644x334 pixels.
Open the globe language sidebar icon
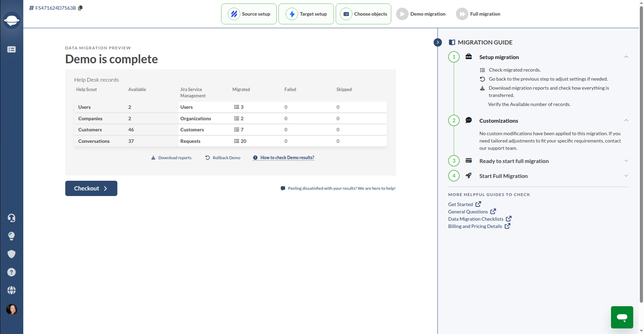11,290
